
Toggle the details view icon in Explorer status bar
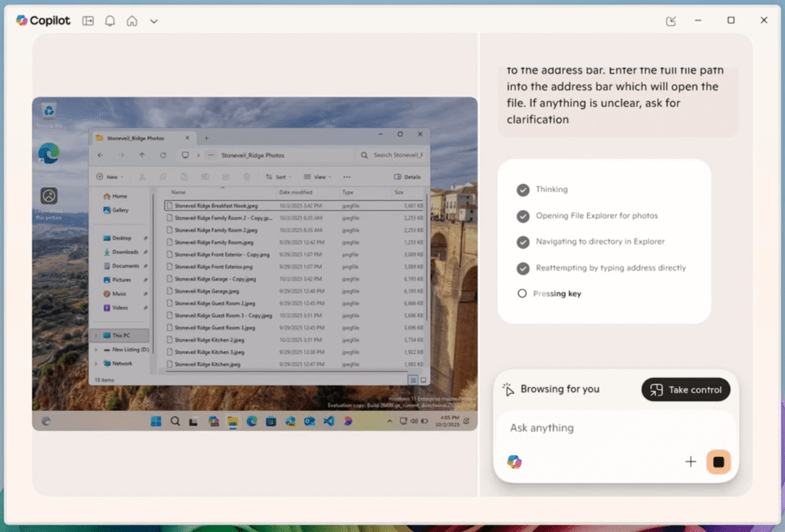point(412,379)
